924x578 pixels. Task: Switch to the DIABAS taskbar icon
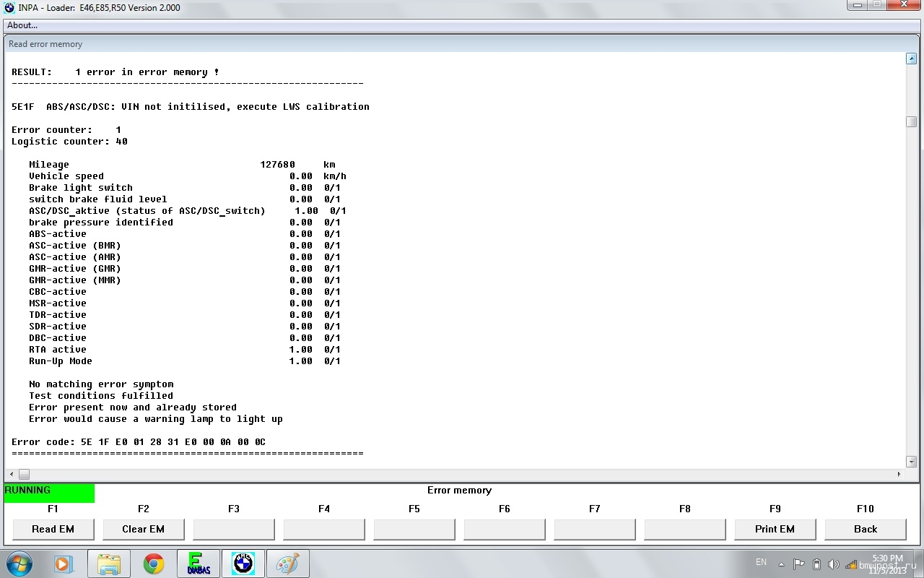199,564
